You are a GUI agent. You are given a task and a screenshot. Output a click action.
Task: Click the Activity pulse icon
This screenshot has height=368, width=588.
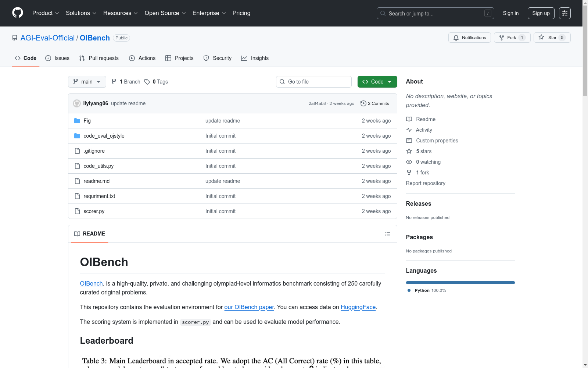(x=409, y=130)
